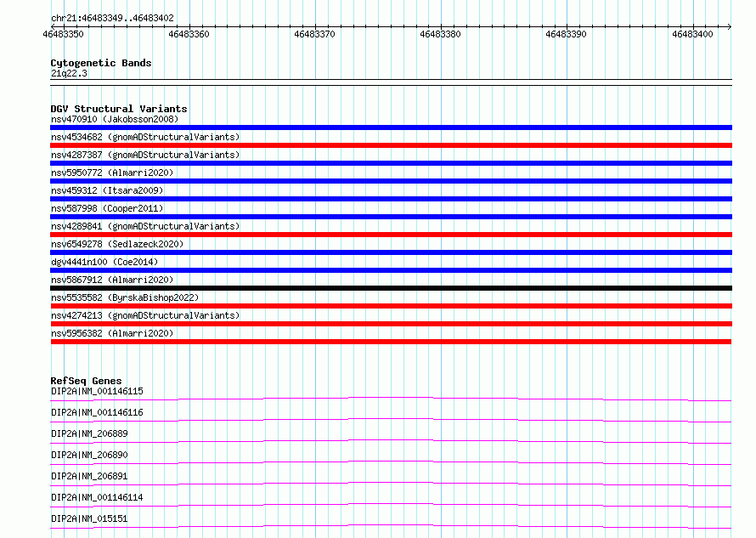This screenshot has width=756, height=538.
Task: Select the red bar under nsv4534682
Action: click(x=391, y=145)
